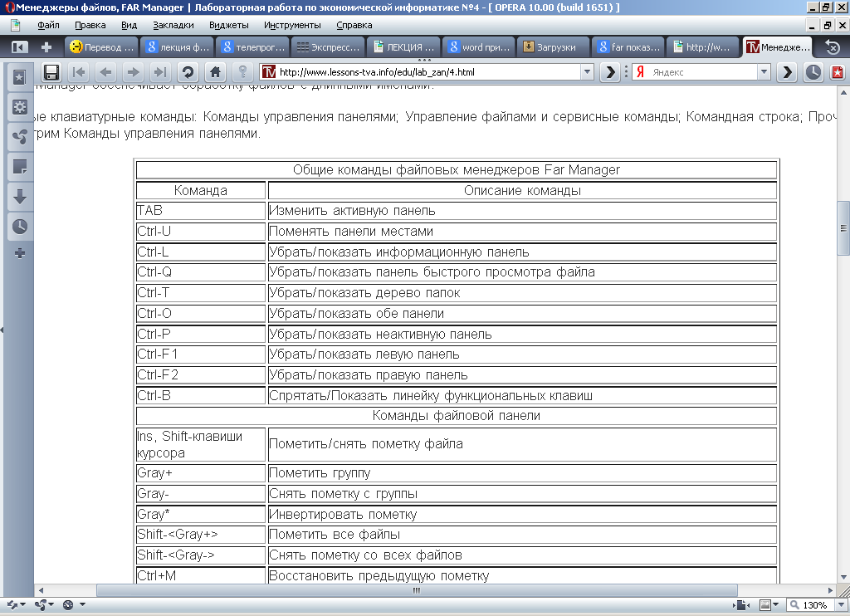Open the Файл menu
This screenshot has height=616, width=850.
click(48, 25)
